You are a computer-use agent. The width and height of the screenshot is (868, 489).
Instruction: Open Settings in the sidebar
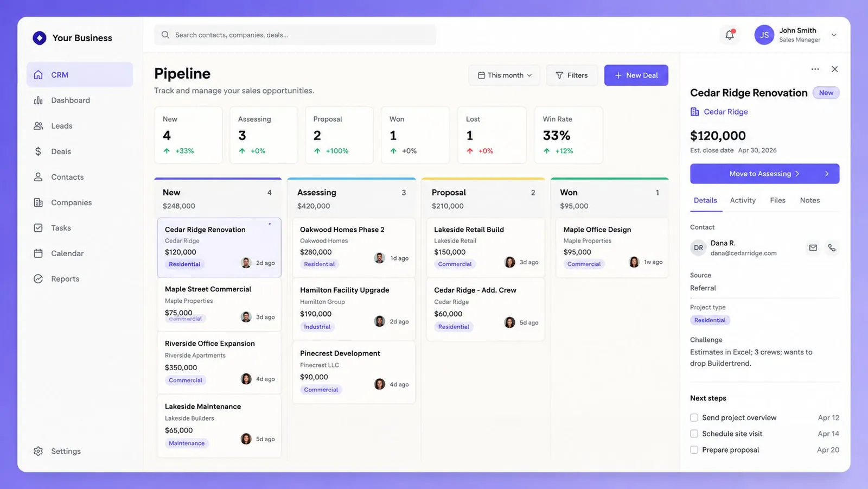80,451
